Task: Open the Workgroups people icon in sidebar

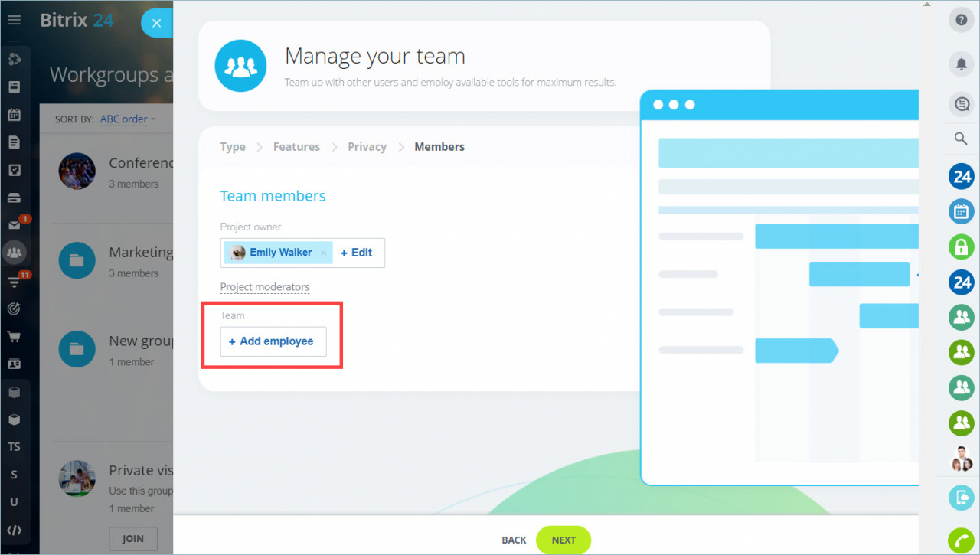Action: coord(14,252)
